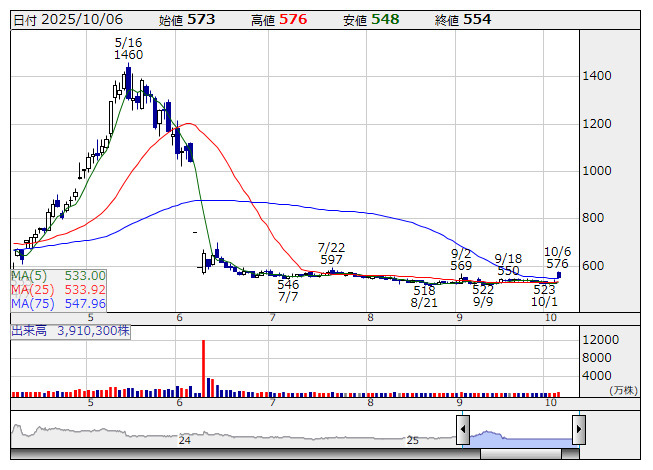This screenshot has height=470, width=653.
Task: Click the left range handle in navigator
Action: point(463,430)
